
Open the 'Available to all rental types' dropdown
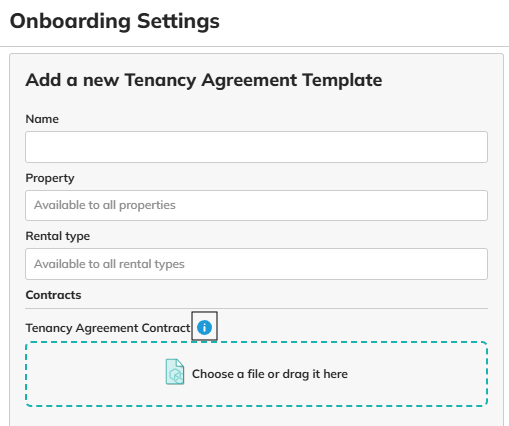point(256,264)
